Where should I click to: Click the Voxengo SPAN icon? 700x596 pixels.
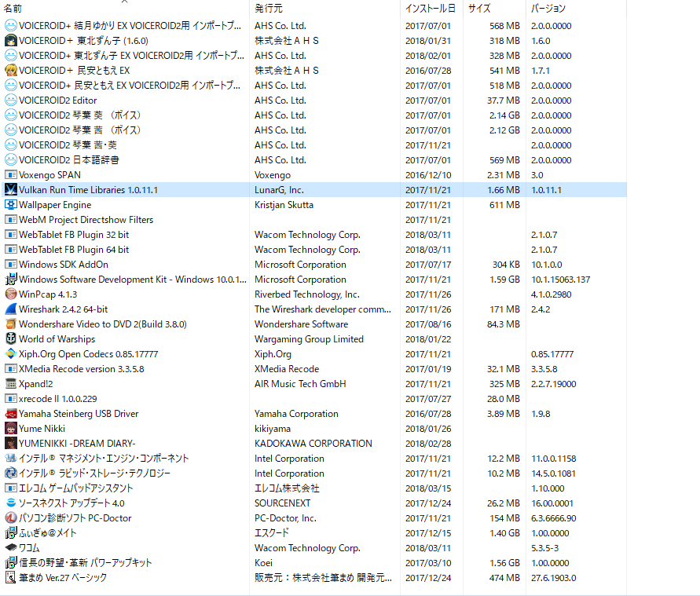click(x=11, y=175)
